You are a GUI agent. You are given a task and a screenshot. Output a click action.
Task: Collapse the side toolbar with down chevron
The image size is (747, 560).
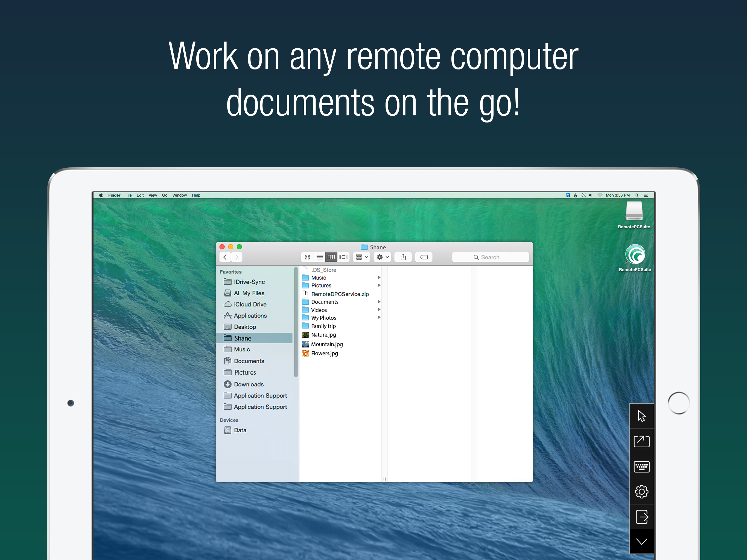(641, 541)
